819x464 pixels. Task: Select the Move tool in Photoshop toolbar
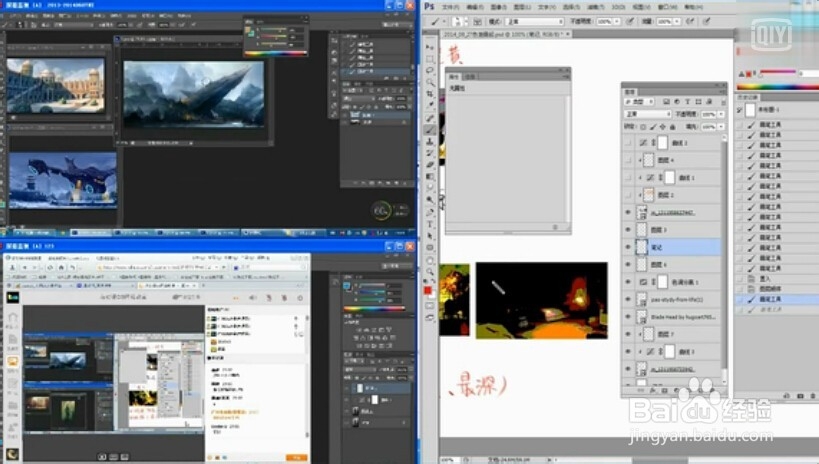(x=430, y=47)
